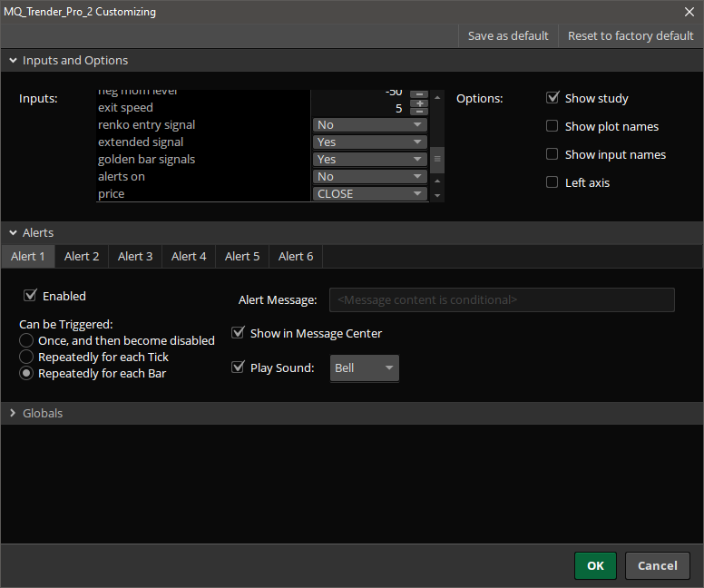The width and height of the screenshot is (704, 588).
Task: Check the Left axis option
Action: 552,182
